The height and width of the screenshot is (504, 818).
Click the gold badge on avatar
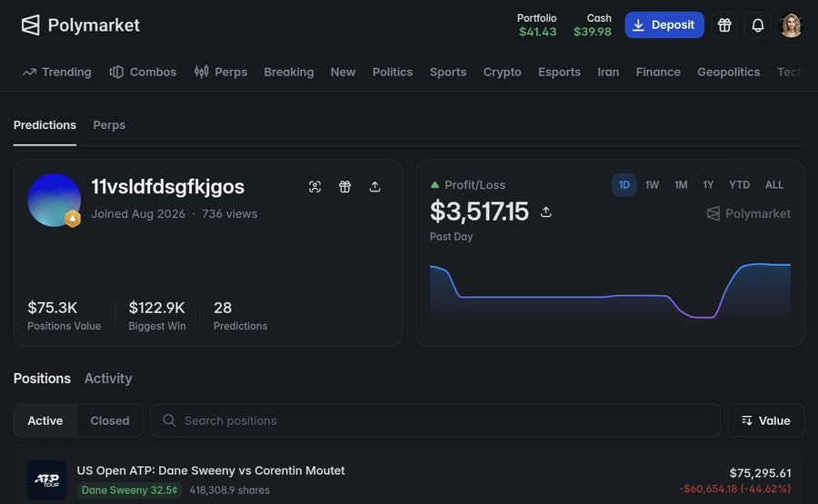(73, 219)
